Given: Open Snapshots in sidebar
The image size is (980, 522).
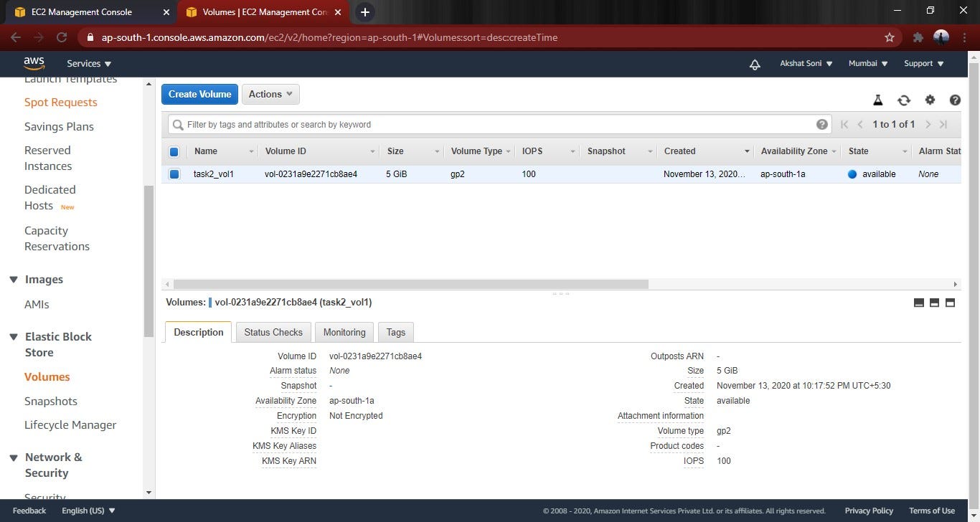Looking at the screenshot, I should coord(51,402).
